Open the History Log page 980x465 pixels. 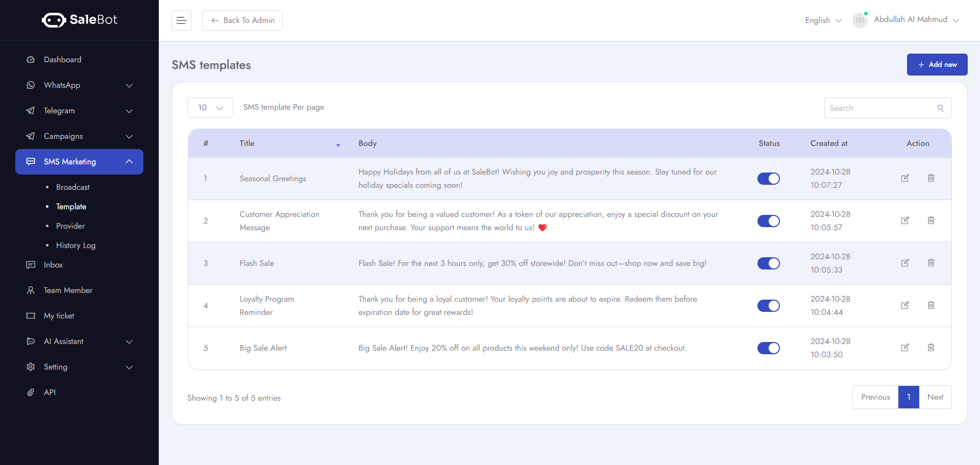pyautogui.click(x=76, y=245)
